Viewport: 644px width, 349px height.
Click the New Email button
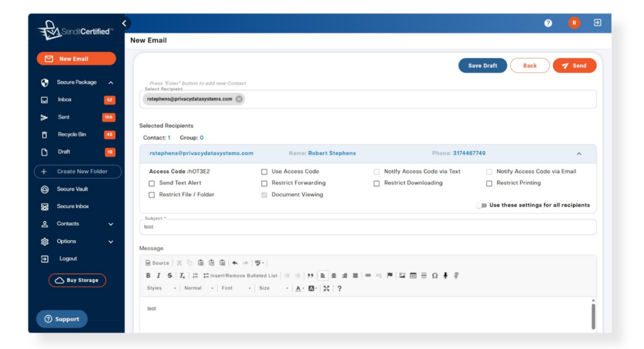pyautogui.click(x=76, y=58)
